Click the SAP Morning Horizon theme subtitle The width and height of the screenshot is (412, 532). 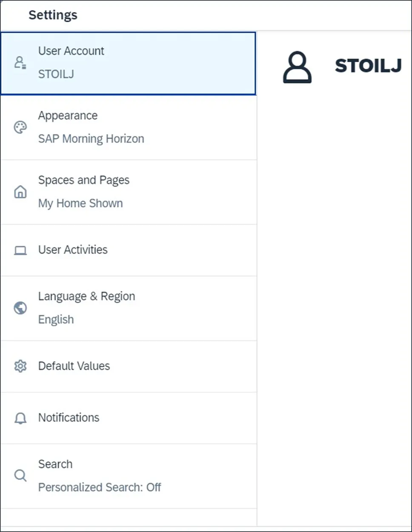point(91,139)
